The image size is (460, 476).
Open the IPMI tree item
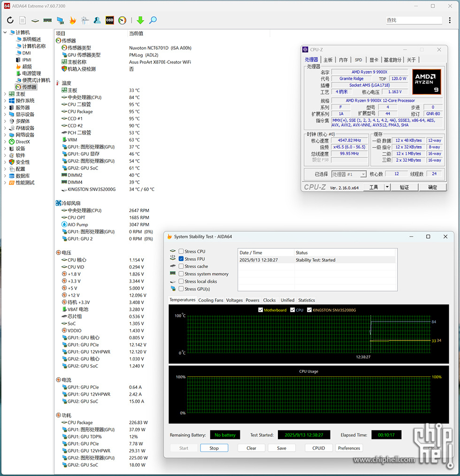point(27,60)
